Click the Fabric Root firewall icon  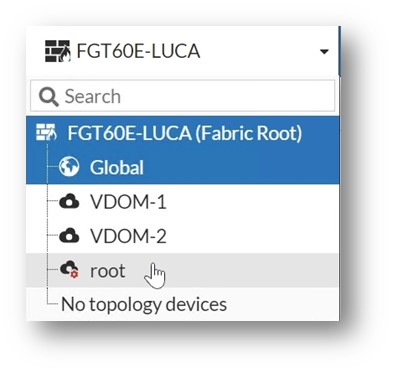[46, 132]
